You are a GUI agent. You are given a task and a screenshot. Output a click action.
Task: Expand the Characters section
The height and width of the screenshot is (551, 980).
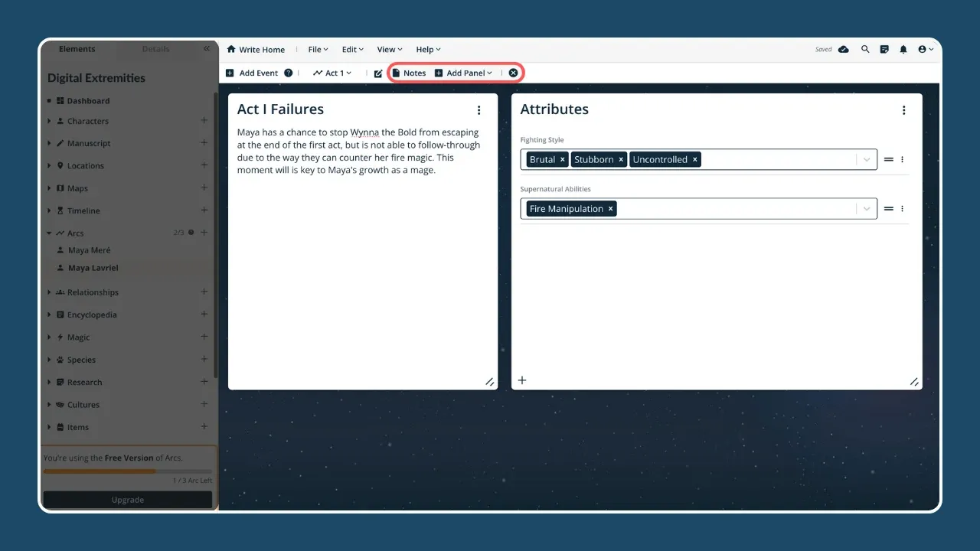49,121
